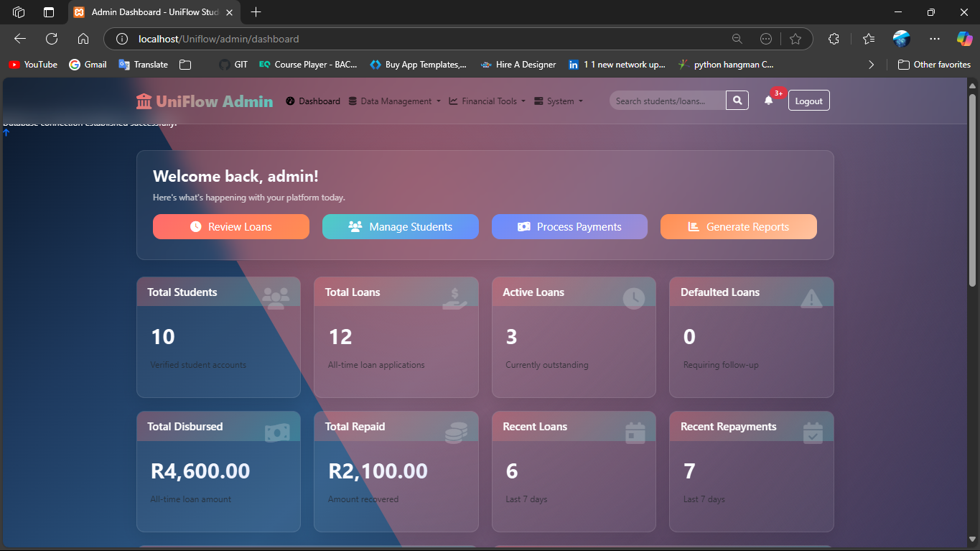980x551 pixels.
Task: Expand the Financial Tools dropdown
Action: pos(487,101)
